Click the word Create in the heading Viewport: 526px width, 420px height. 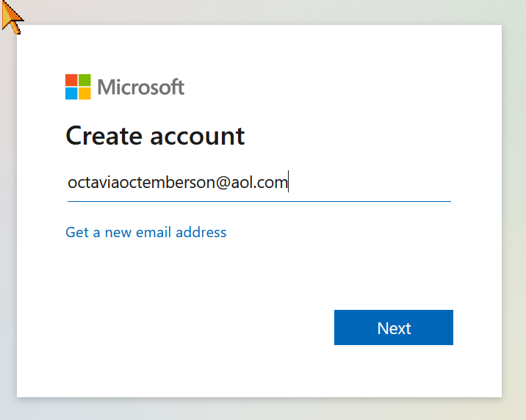[x=104, y=136]
